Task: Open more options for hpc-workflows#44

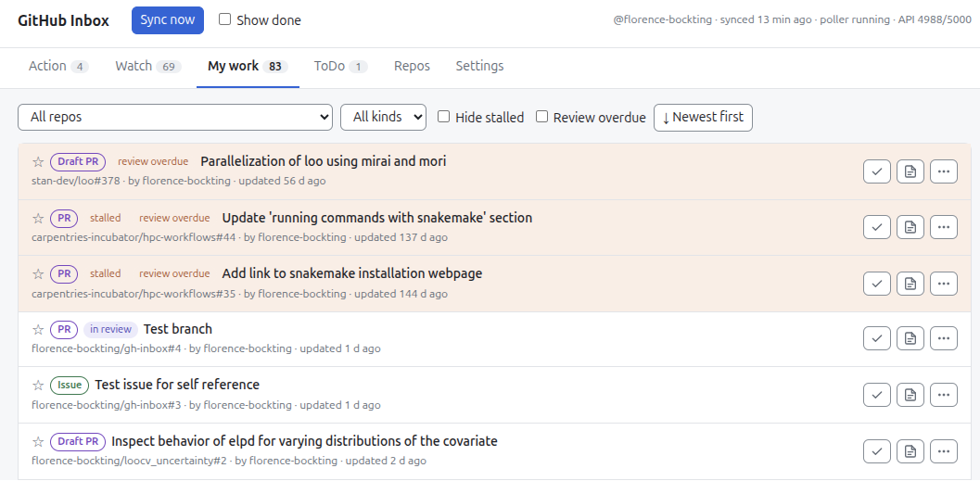Action: click(944, 227)
